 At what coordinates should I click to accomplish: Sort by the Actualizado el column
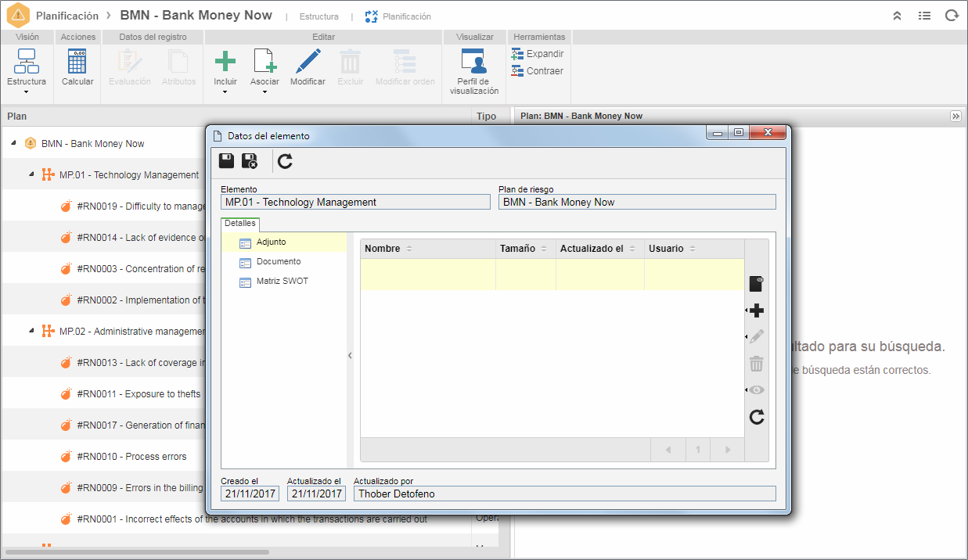pyautogui.click(x=600, y=249)
